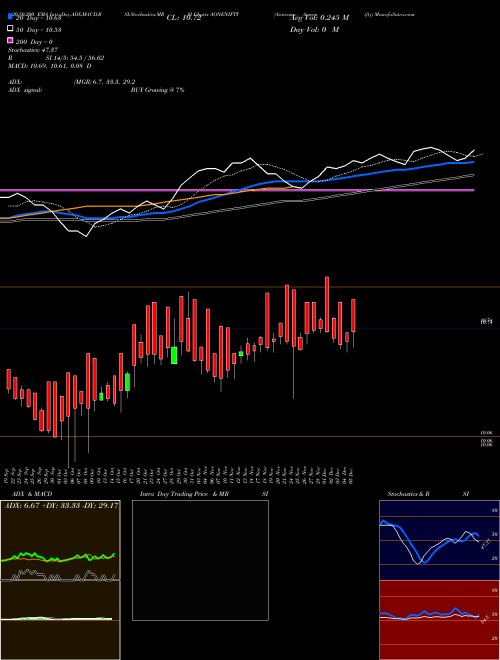Click the ADX '(MGR) 6.7, 33.3, 29.2' values
Viewport: 500px width, 660px height.
104,82
